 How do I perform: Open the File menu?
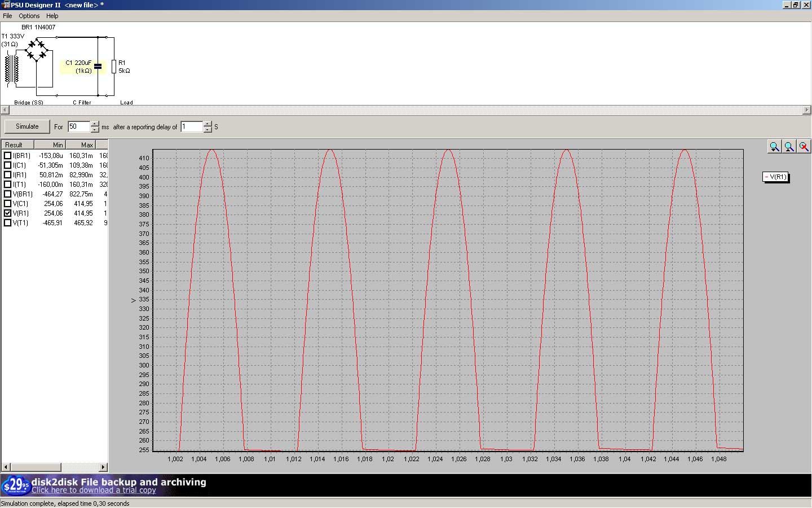[x=7, y=16]
